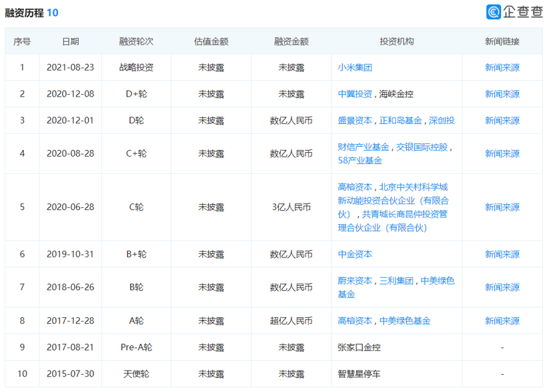Image resolution: width=547 pixels, height=392 pixels.
Task: Open 正和岛基金 investor link
Action: click(x=400, y=120)
